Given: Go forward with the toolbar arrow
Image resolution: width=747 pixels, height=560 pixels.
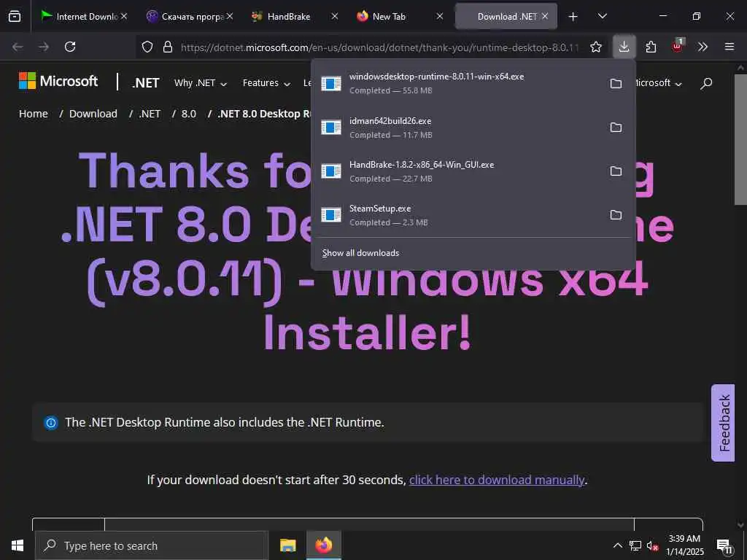Looking at the screenshot, I should [44, 47].
